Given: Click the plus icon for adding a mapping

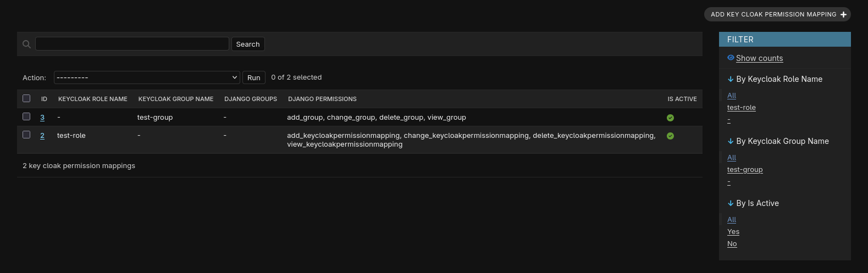Looking at the screenshot, I should tap(843, 15).
